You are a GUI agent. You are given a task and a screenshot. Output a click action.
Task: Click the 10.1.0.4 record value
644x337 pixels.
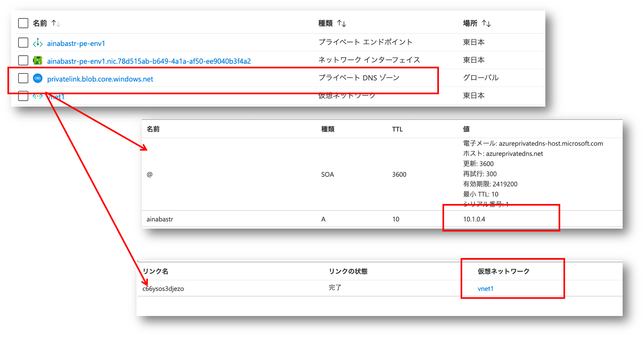tap(474, 219)
